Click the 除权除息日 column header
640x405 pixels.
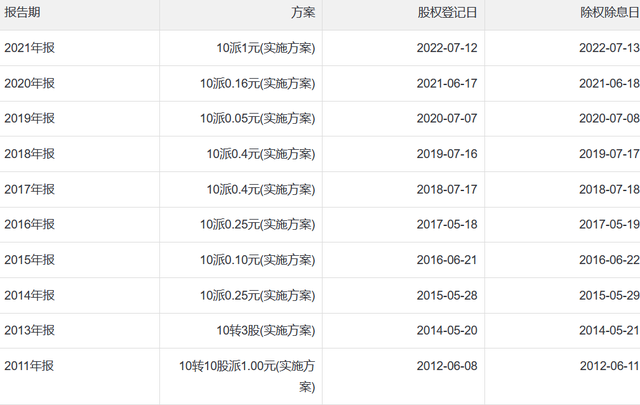(x=609, y=14)
